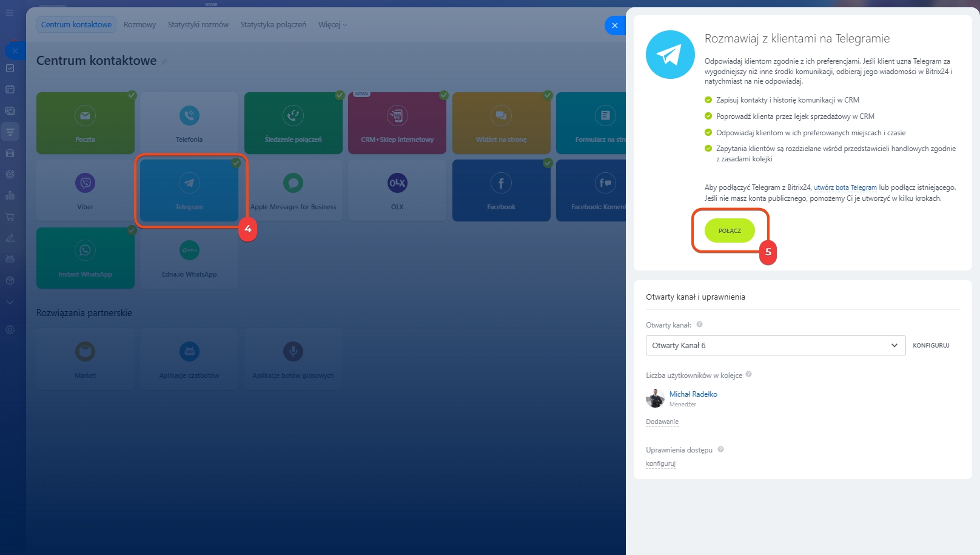Open the Widżet na stronę tile
This screenshot has height=555, width=980.
(502, 123)
